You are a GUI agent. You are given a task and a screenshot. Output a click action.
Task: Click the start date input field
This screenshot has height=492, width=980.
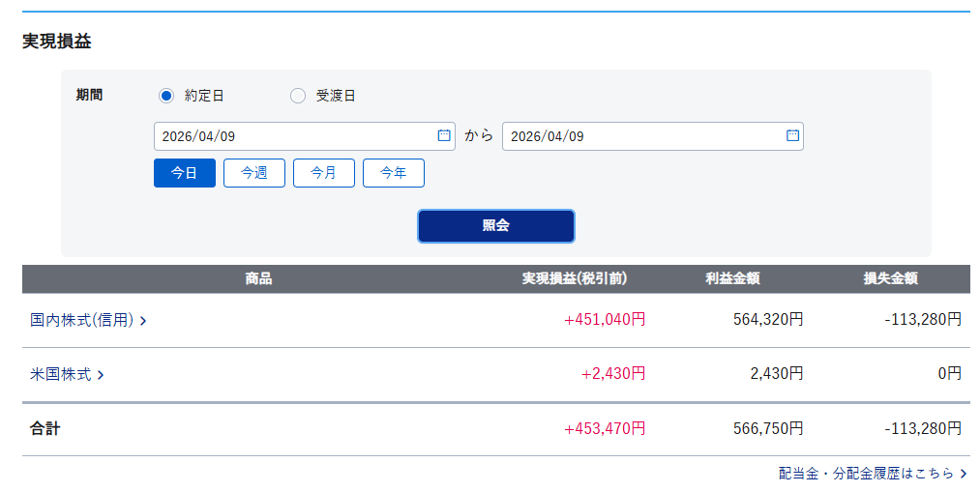click(x=290, y=136)
